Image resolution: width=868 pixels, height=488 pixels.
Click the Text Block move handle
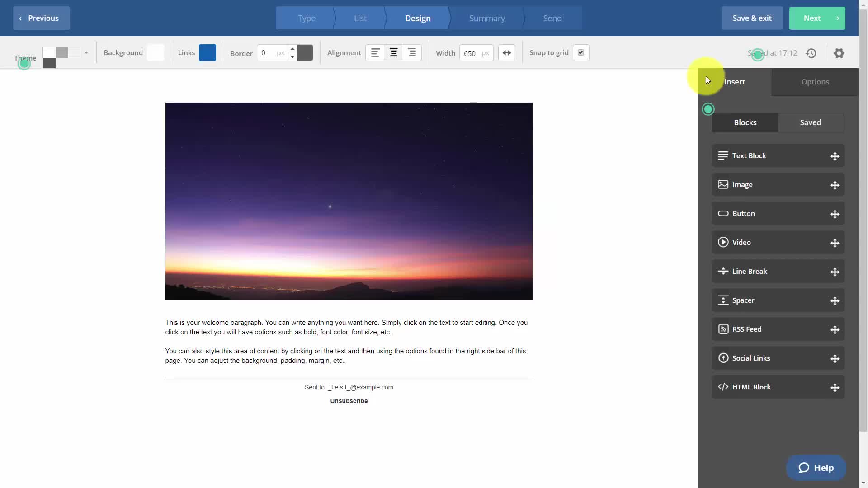click(x=835, y=156)
